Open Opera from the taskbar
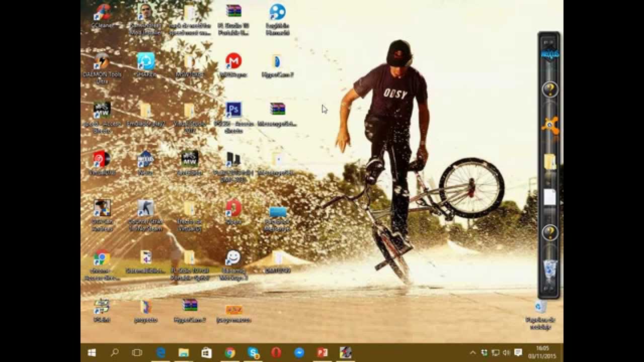644x362 pixels. pos(276,353)
